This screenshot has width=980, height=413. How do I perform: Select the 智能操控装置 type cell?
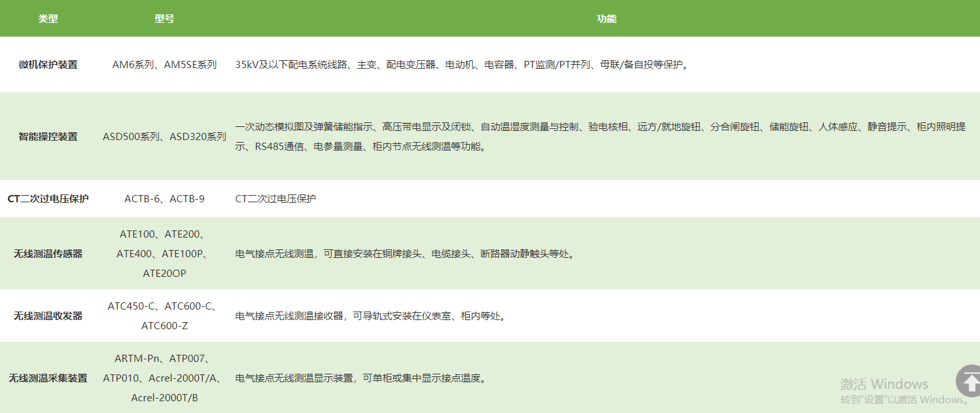[48, 137]
